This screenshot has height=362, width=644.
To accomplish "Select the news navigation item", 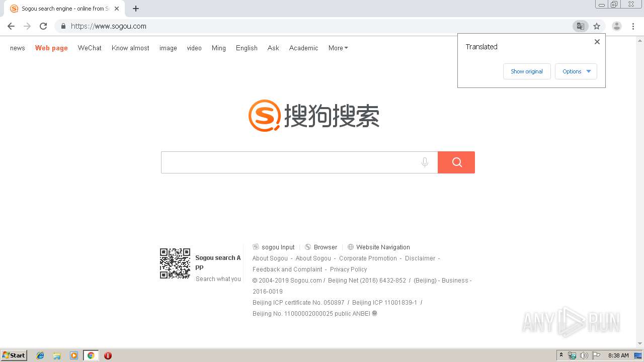I will 18,48.
